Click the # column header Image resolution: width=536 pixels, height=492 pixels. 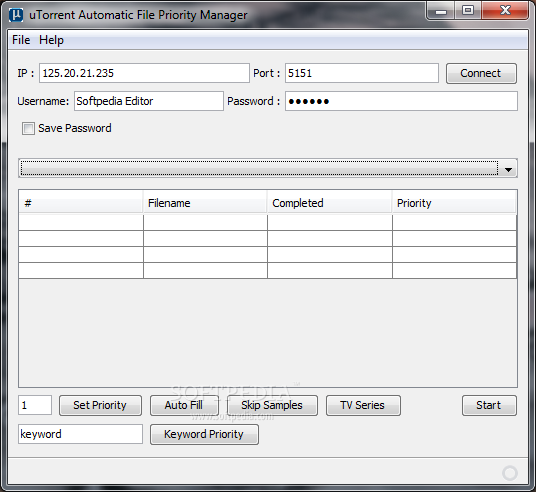click(x=81, y=203)
